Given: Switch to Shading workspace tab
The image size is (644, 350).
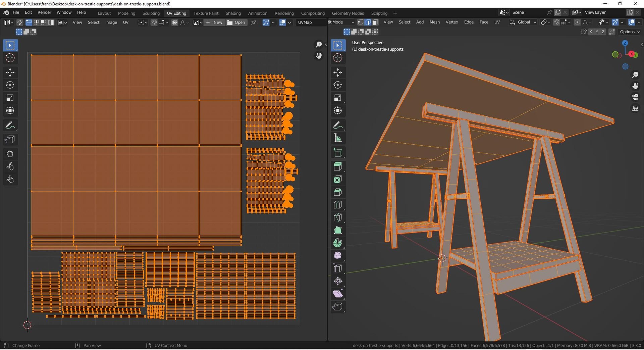Looking at the screenshot, I should pyautogui.click(x=233, y=13).
